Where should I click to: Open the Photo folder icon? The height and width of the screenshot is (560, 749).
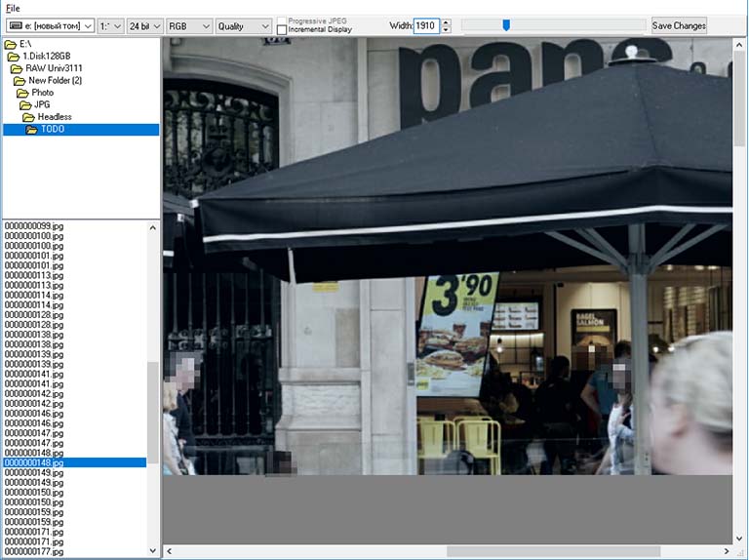tap(23, 93)
